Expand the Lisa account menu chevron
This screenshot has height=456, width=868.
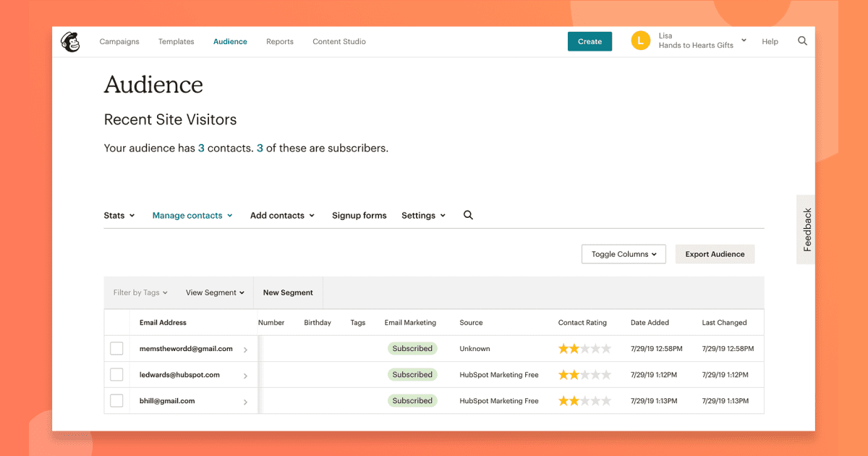pos(744,41)
